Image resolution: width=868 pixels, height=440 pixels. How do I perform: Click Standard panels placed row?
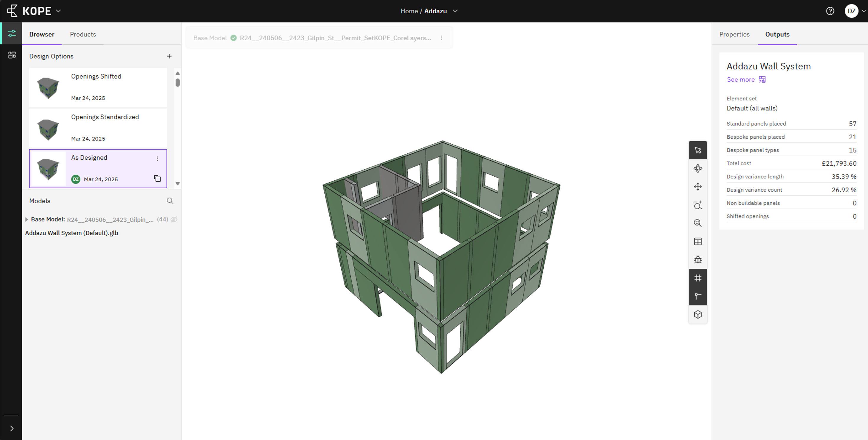pos(791,124)
